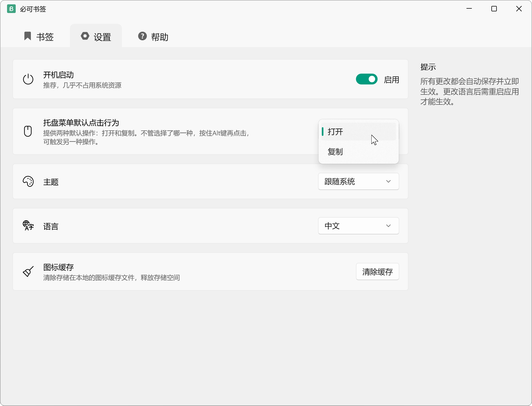The width and height of the screenshot is (532, 406).
Task: Click the 开机启动 title text
Action: (59, 75)
